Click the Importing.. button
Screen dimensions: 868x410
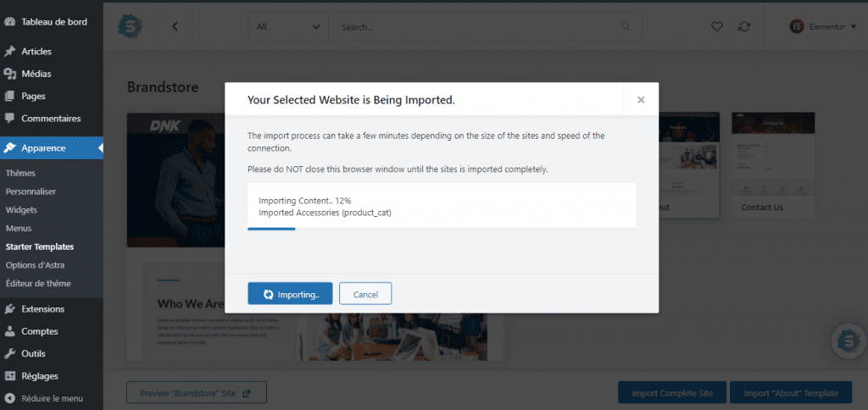[x=290, y=294]
